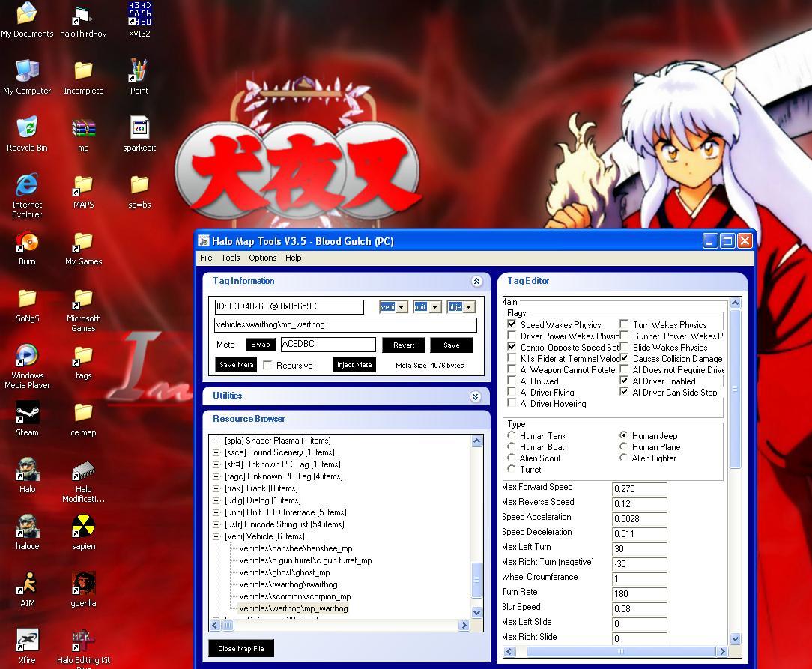Image resolution: width=812 pixels, height=669 pixels.
Task: Expand [spla] Shader Plasma tree node
Action: [216, 441]
